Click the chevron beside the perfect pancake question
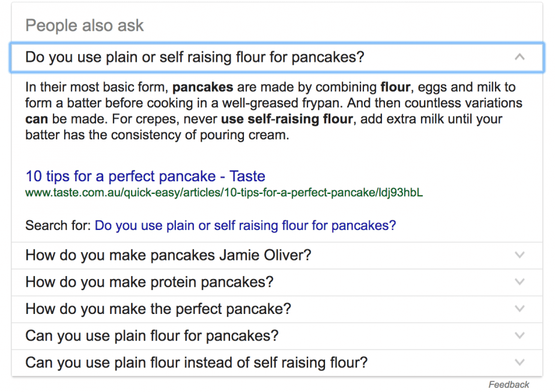 519,309
